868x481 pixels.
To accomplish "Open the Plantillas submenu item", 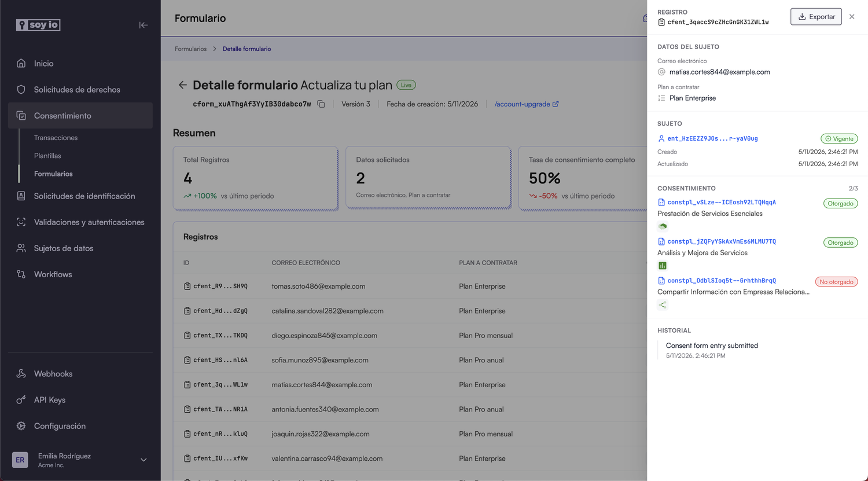I will coord(47,156).
